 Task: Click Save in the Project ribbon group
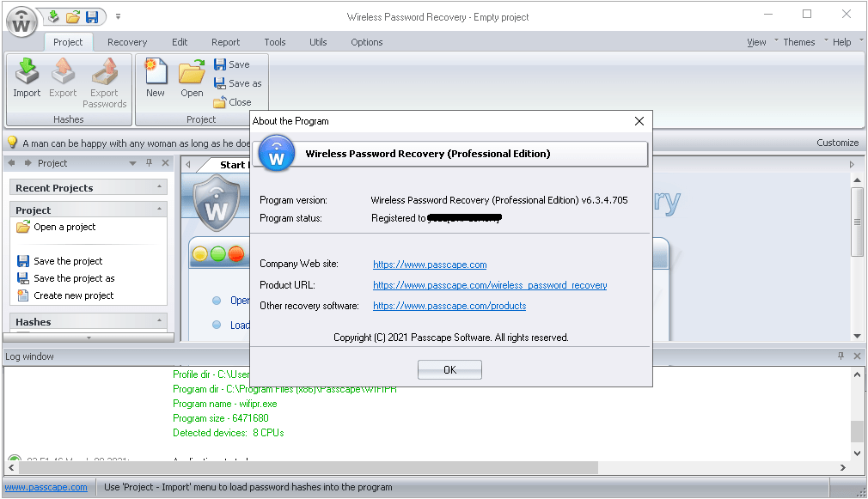point(232,64)
